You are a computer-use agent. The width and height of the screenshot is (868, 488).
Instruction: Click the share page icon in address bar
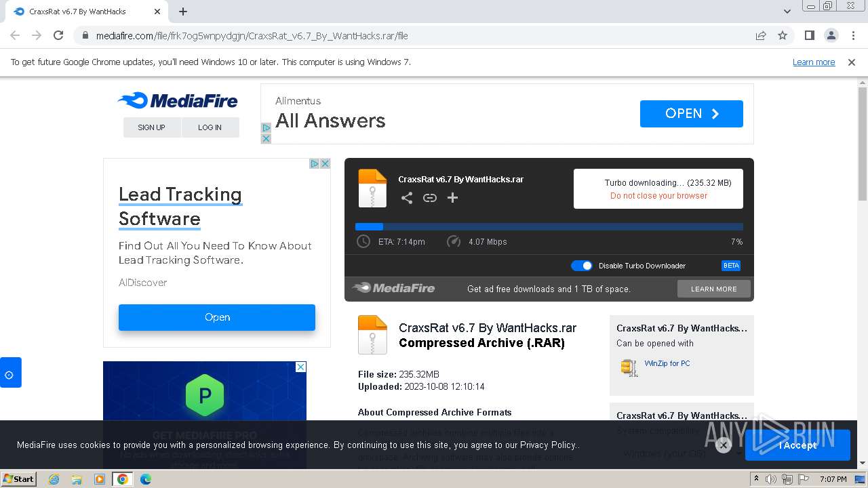(761, 35)
